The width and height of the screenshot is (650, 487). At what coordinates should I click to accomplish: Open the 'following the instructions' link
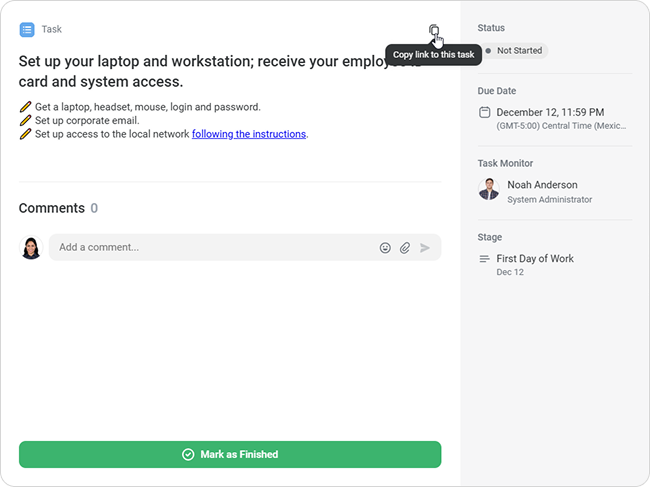tap(249, 134)
